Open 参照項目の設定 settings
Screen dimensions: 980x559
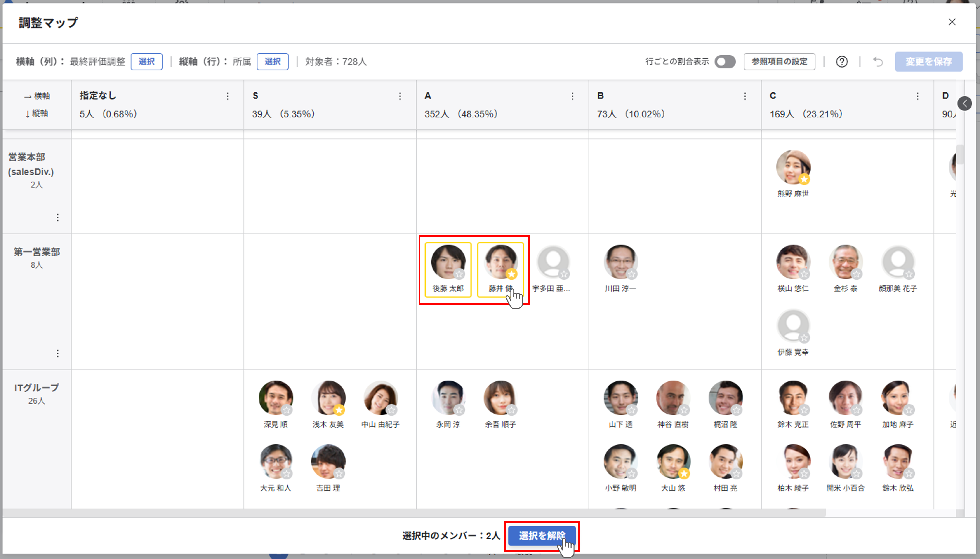[x=779, y=62]
